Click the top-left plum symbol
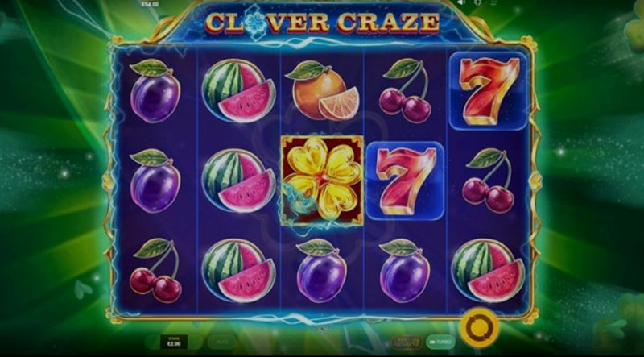 pos(155,91)
